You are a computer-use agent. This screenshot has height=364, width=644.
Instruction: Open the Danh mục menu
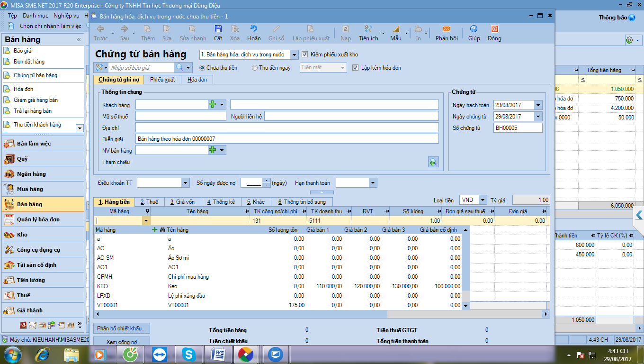point(36,16)
